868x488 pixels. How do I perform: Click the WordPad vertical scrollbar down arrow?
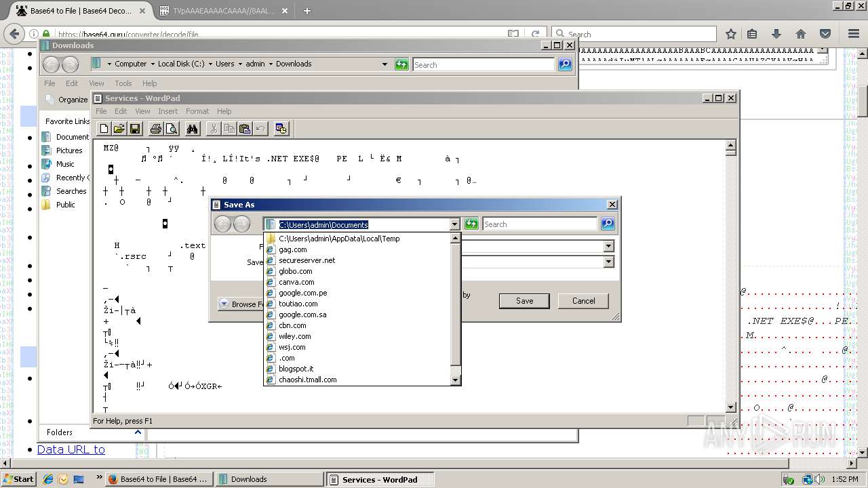pyautogui.click(x=731, y=407)
